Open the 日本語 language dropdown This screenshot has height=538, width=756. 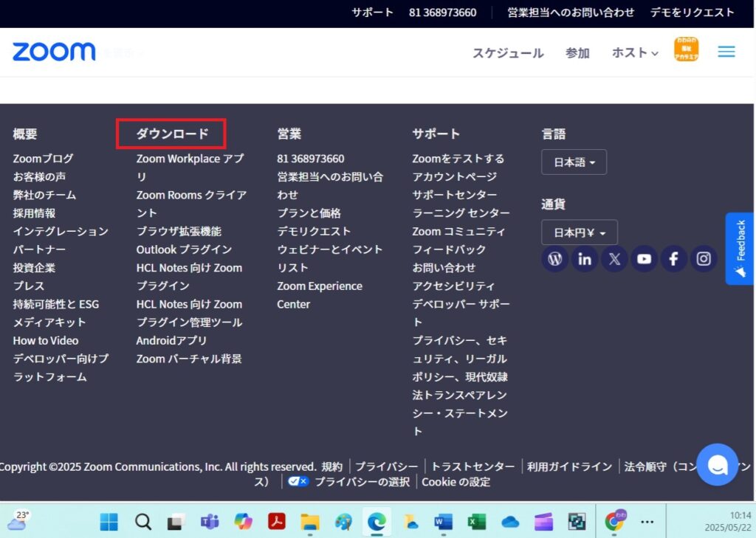(x=574, y=162)
